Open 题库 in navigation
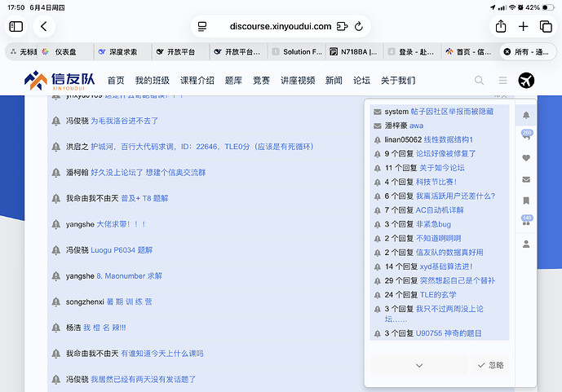Image resolution: width=562 pixels, height=392 pixels. [x=233, y=81]
